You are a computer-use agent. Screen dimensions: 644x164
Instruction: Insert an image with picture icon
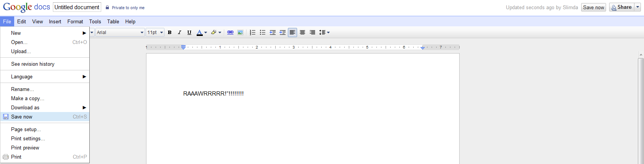coord(240,32)
